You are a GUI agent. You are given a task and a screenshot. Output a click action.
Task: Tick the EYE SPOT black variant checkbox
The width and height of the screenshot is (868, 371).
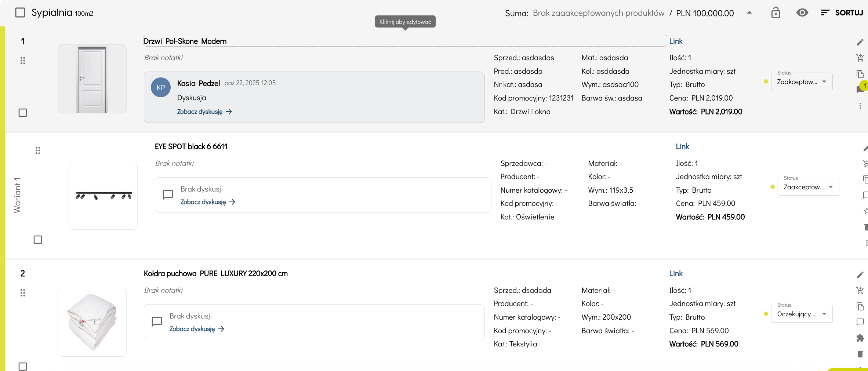coord(38,240)
